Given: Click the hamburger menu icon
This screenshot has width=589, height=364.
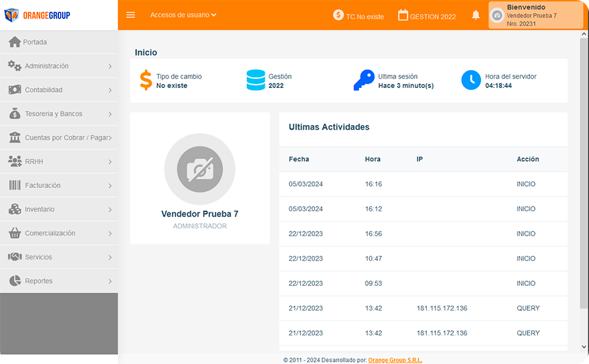Looking at the screenshot, I should [x=130, y=15].
